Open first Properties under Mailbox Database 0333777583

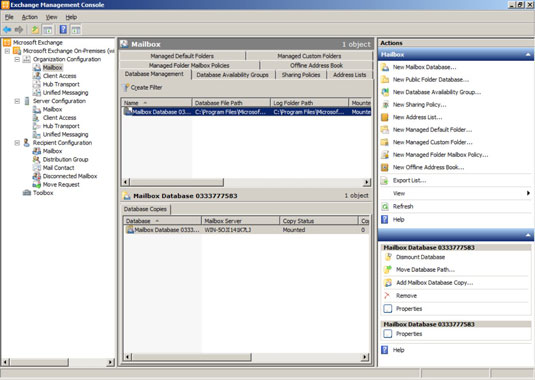pos(409,309)
